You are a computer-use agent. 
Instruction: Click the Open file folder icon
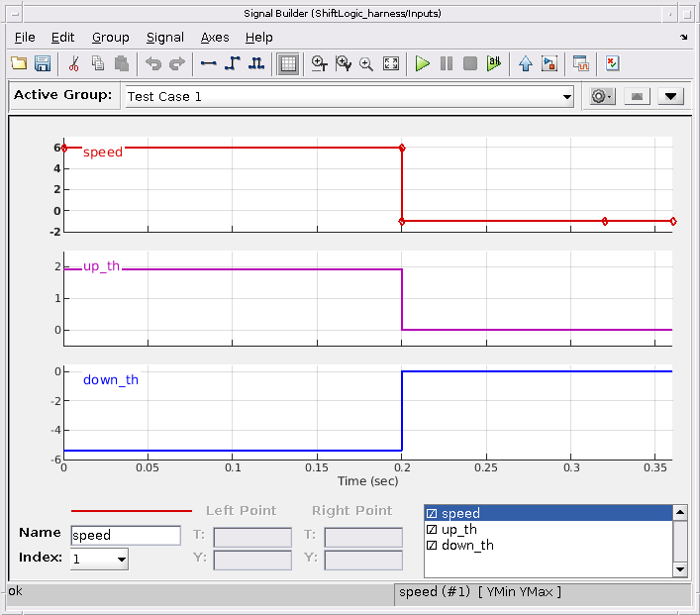coord(19,63)
